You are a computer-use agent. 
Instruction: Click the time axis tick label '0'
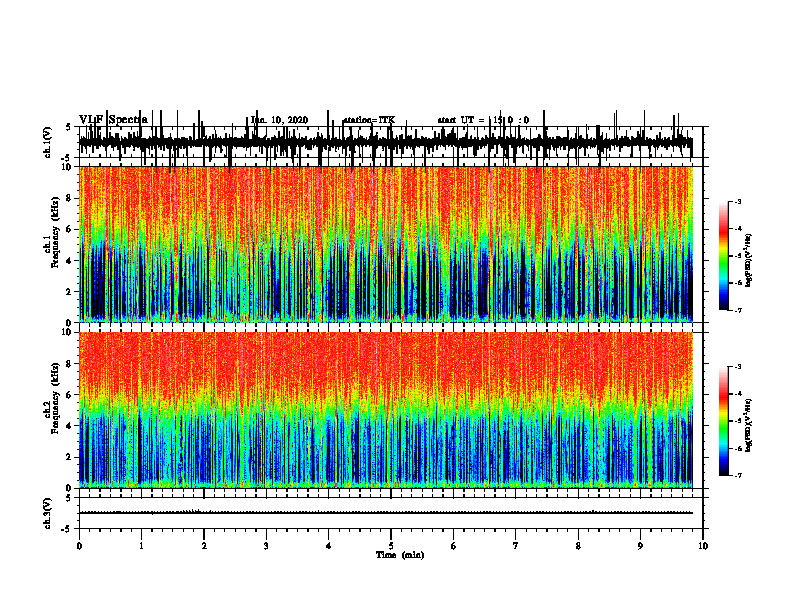[x=79, y=546]
